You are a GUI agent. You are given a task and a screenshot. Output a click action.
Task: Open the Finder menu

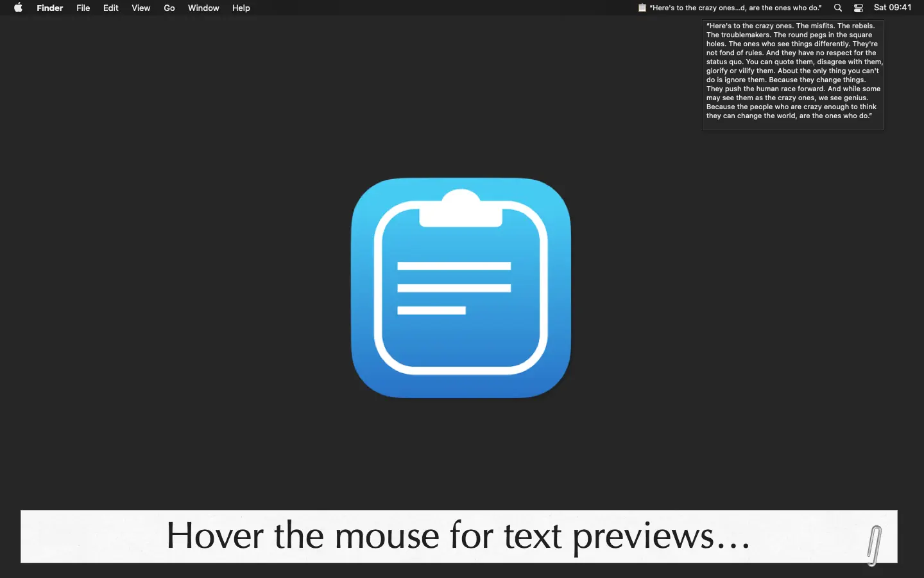[50, 8]
